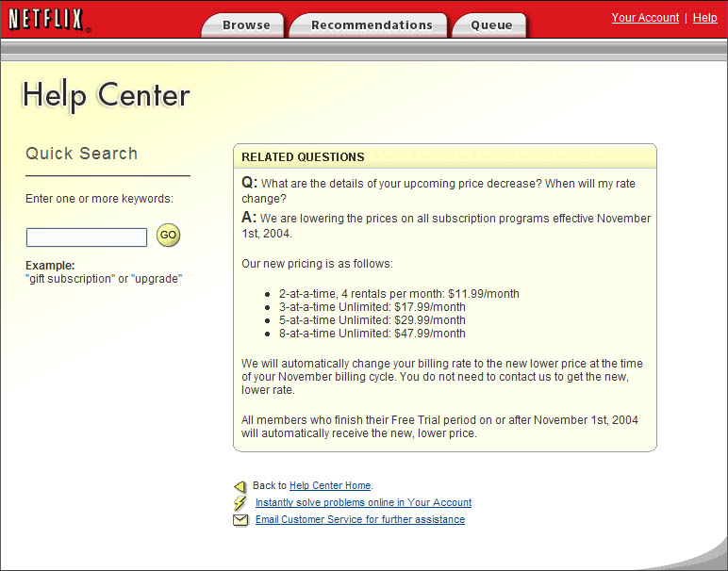The image size is (728, 571).
Task: Click the Quick Search heading
Action: [82, 154]
